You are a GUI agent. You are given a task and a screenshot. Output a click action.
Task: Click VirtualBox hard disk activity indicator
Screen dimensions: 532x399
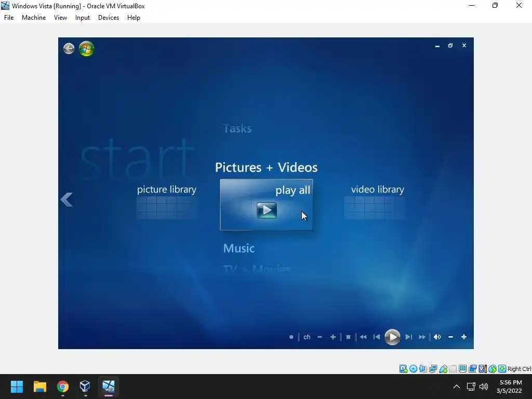403,369
